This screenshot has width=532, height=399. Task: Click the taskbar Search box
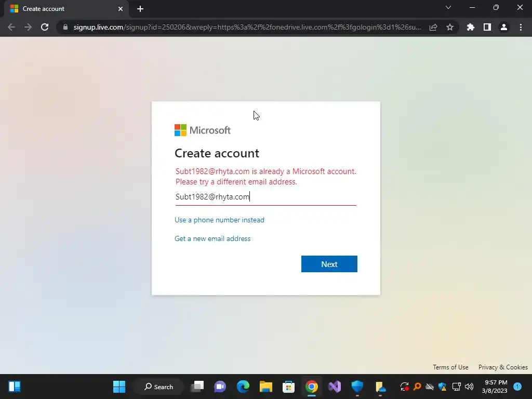pos(158,387)
